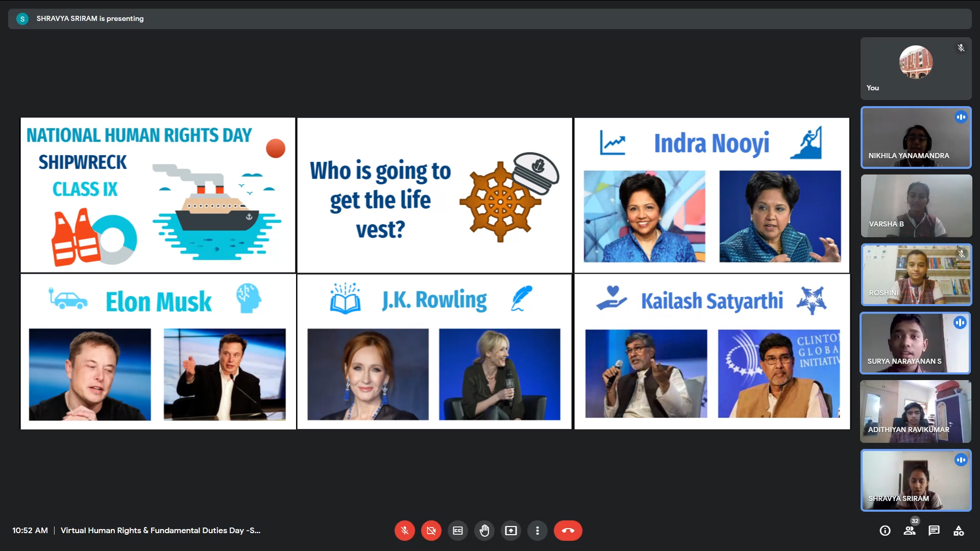Click the line chart icon beside Indra Nooyi
This screenshot has height=551, width=980.
pos(612,142)
